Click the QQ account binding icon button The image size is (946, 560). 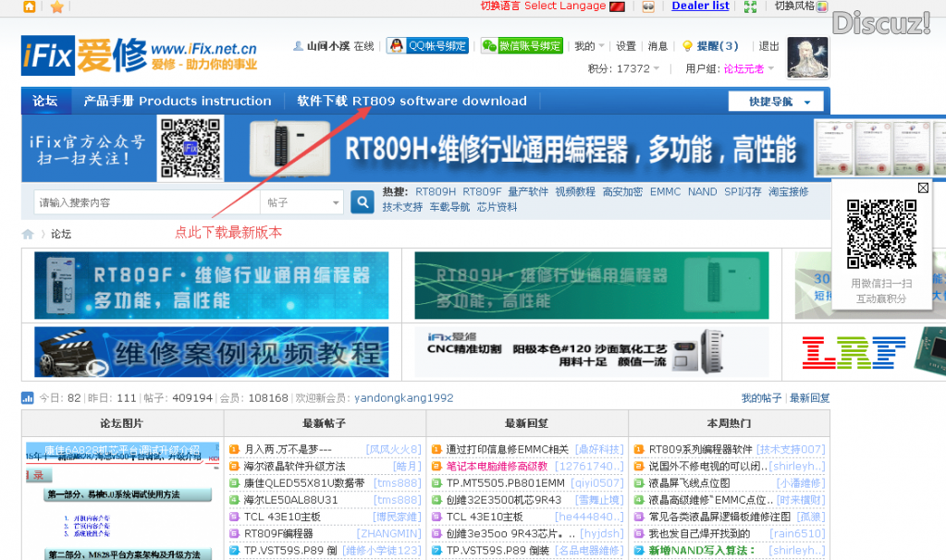click(427, 46)
